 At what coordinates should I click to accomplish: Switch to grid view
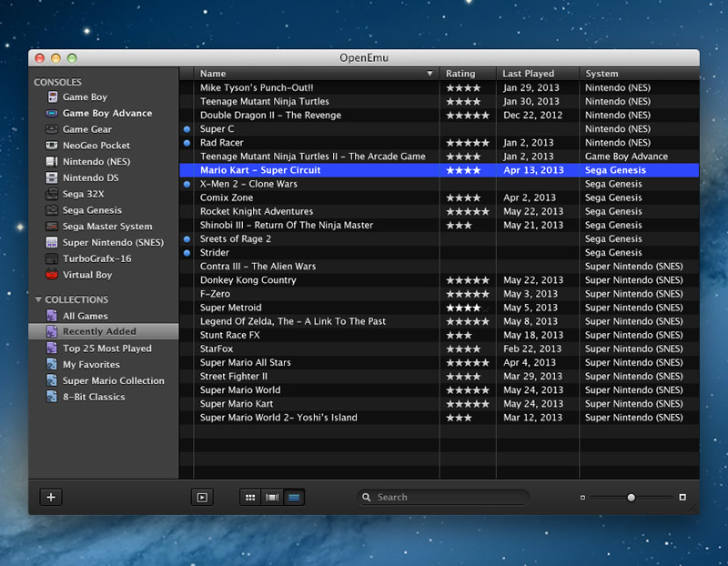250,498
